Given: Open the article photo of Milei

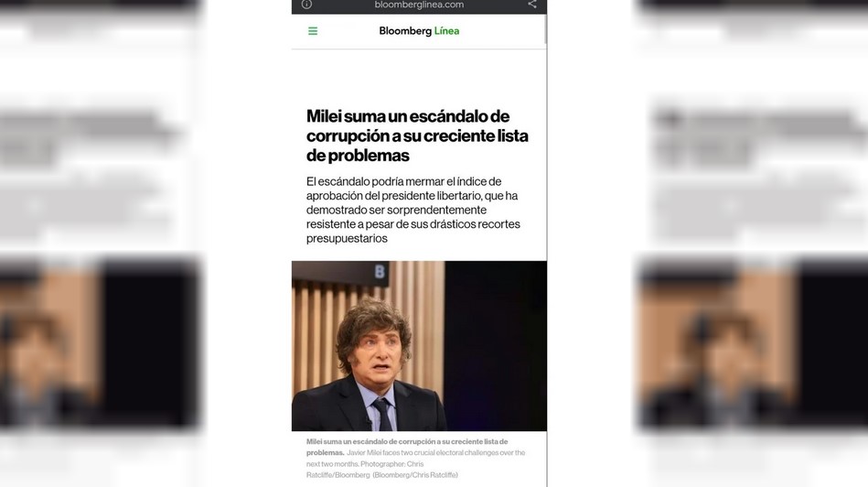Looking at the screenshot, I should (419, 346).
